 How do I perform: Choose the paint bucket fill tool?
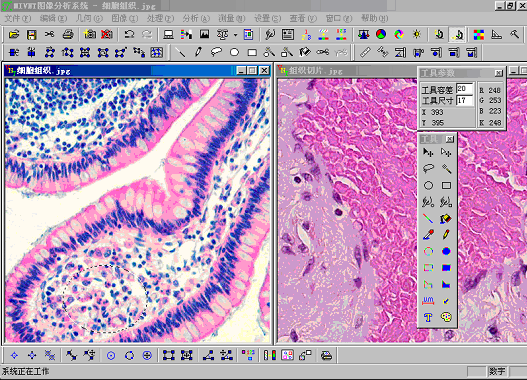point(446,218)
